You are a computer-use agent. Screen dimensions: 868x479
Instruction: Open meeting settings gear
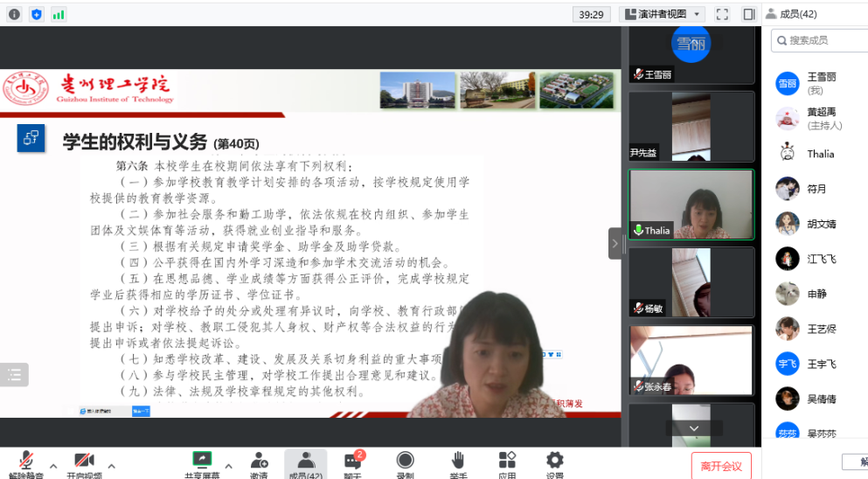point(554,461)
